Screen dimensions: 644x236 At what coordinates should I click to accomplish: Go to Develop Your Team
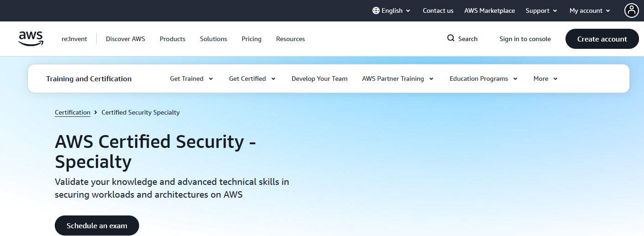[x=319, y=79]
